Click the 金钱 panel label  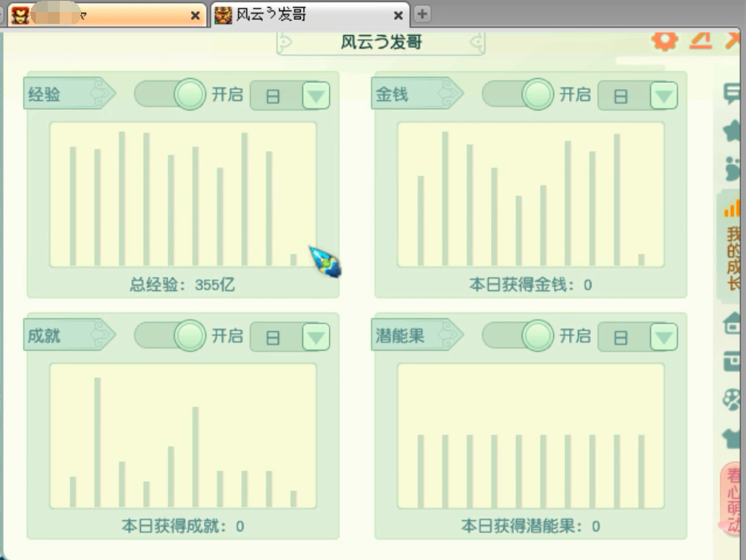coord(417,94)
